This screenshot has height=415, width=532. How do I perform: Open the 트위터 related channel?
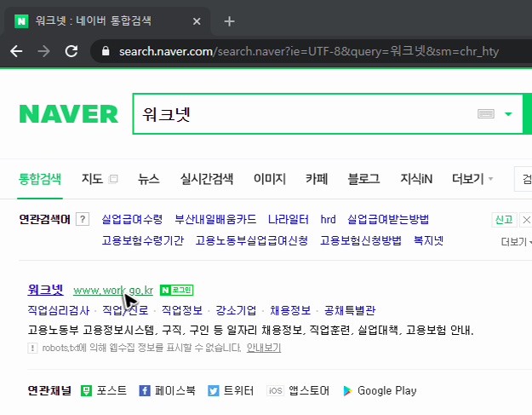231,391
